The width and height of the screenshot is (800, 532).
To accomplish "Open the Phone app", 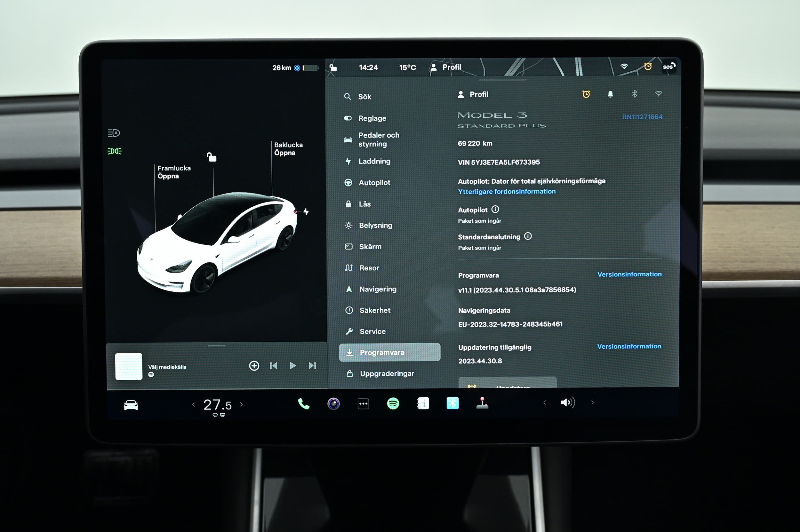I will tap(304, 404).
